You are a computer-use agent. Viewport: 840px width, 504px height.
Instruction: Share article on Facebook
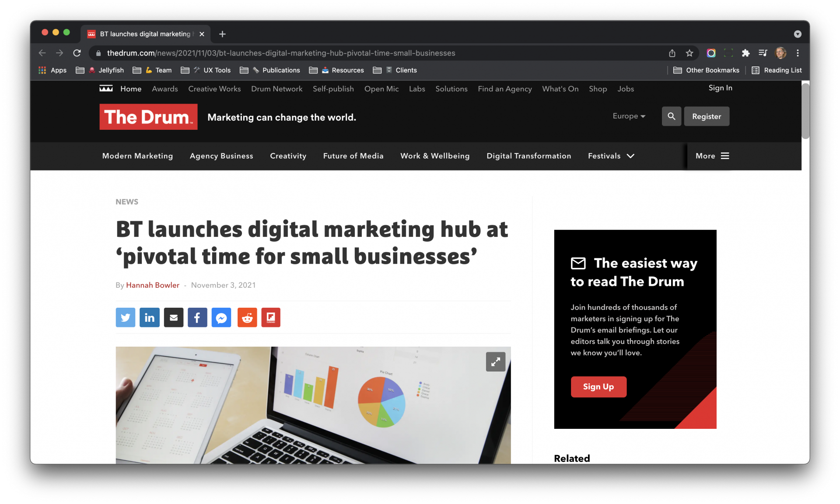197,317
